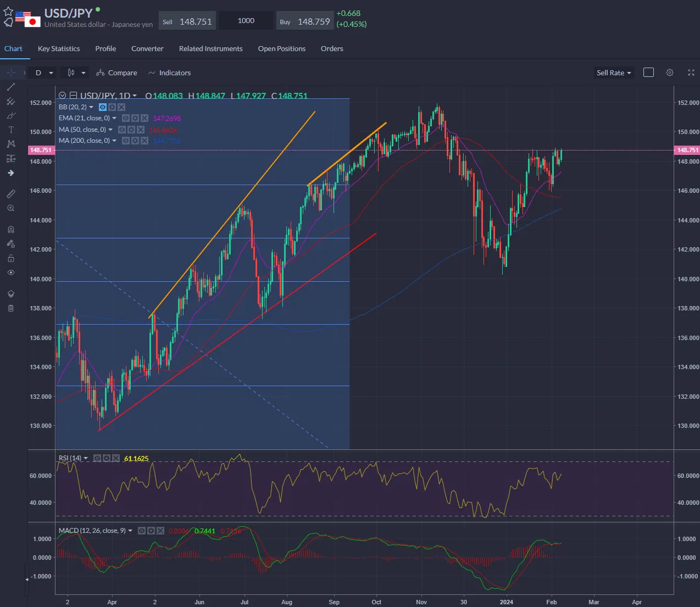Image resolution: width=700 pixels, height=607 pixels.
Task: Click the 1000 quantity input field
Action: click(246, 20)
